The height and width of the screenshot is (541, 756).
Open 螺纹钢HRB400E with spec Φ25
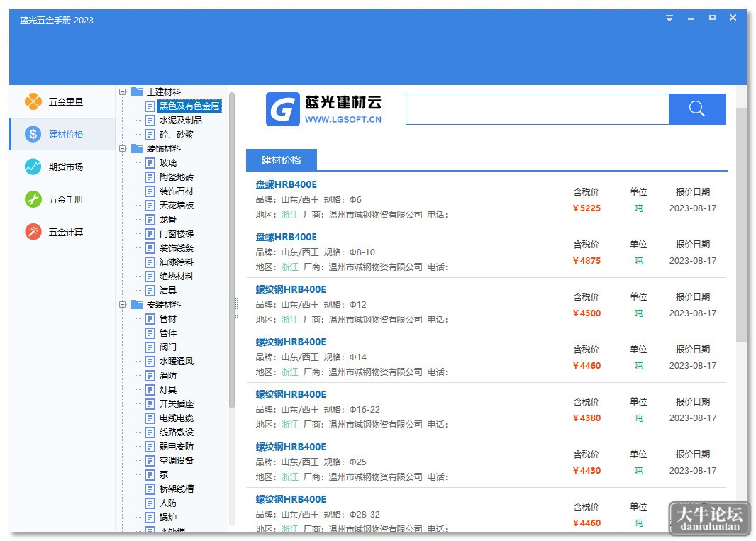pos(291,447)
